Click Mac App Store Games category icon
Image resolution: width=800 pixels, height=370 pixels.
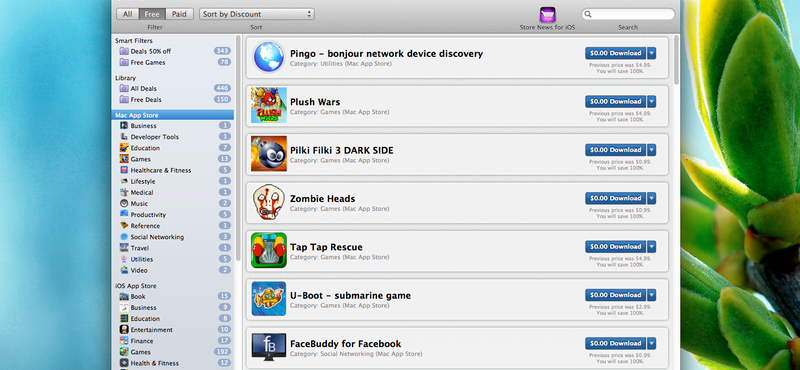[x=124, y=159]
